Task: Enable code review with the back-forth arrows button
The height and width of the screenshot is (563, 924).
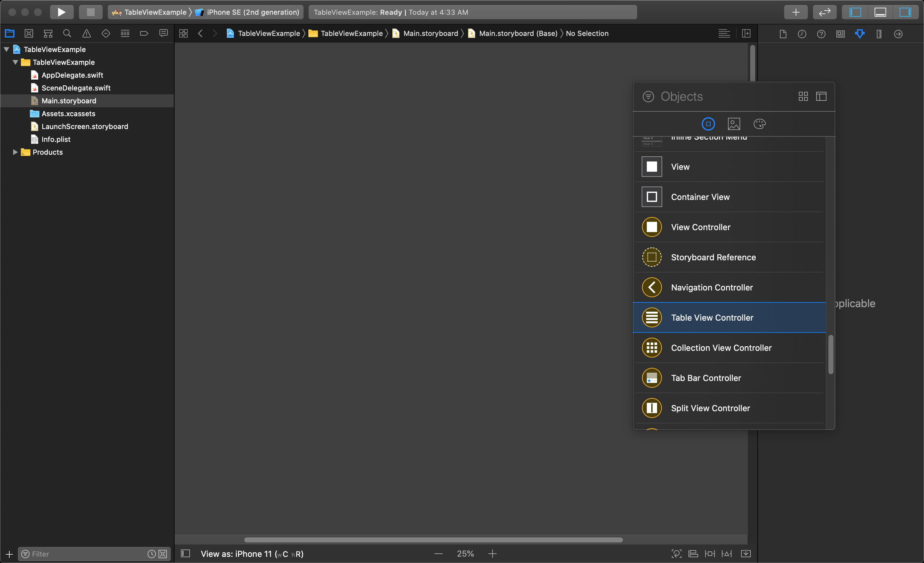Action: [824, 12]
